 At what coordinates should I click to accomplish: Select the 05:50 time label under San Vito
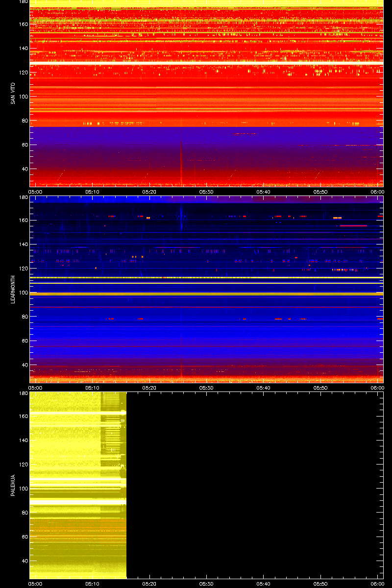coord(321,192)
